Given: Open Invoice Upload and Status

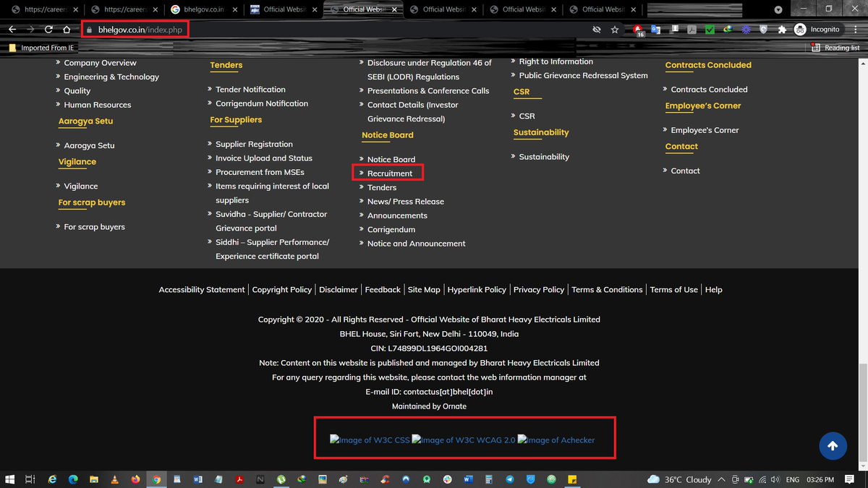Looking at the screenshot, I should pos(264,158).
